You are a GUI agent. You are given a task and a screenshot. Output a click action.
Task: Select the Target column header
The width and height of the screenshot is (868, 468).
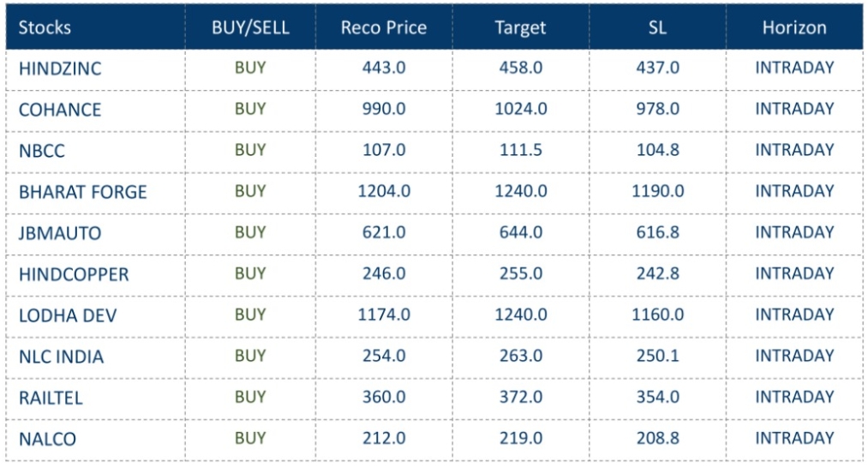(x=520, y=27)
